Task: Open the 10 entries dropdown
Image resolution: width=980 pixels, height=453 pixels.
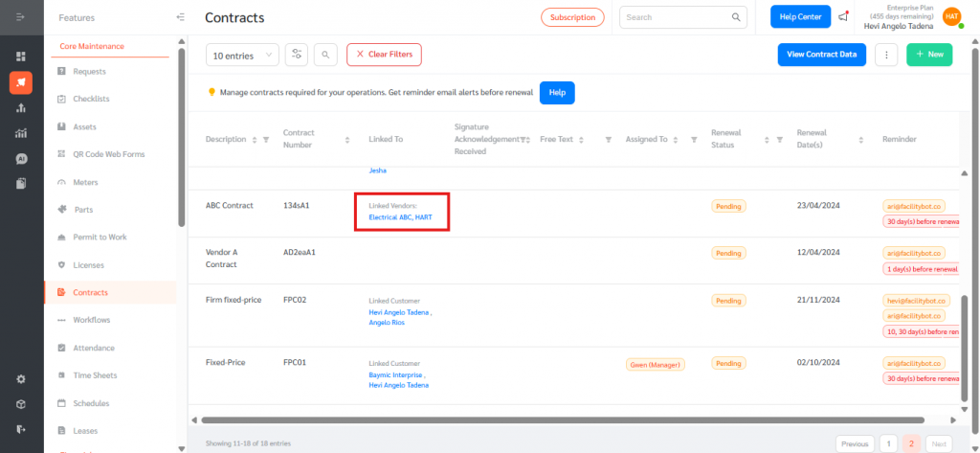Action: click(x=242, y=56)
